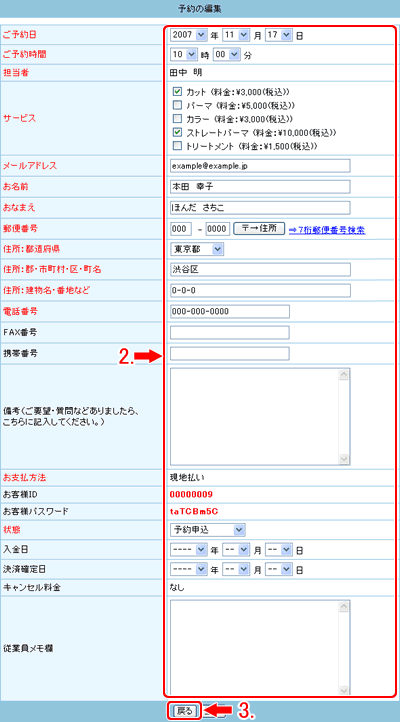Viewport: 400px width, 722px height.
Task: Click the 予約の編集 page heading
Action: (x=199, y=8)
